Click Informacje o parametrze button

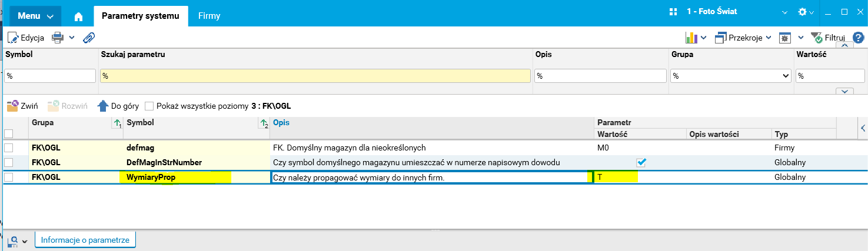(x=86, y=240)
